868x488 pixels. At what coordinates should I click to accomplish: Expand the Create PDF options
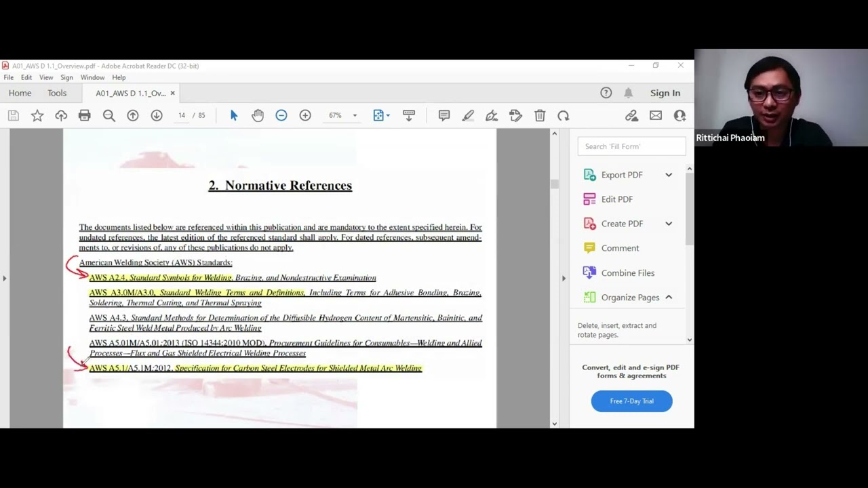(669, 224)
